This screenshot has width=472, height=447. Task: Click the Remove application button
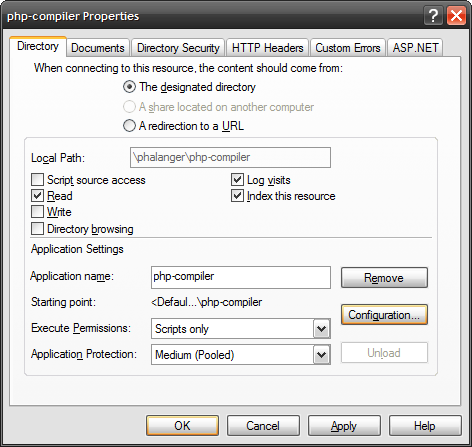pos(384,277)
